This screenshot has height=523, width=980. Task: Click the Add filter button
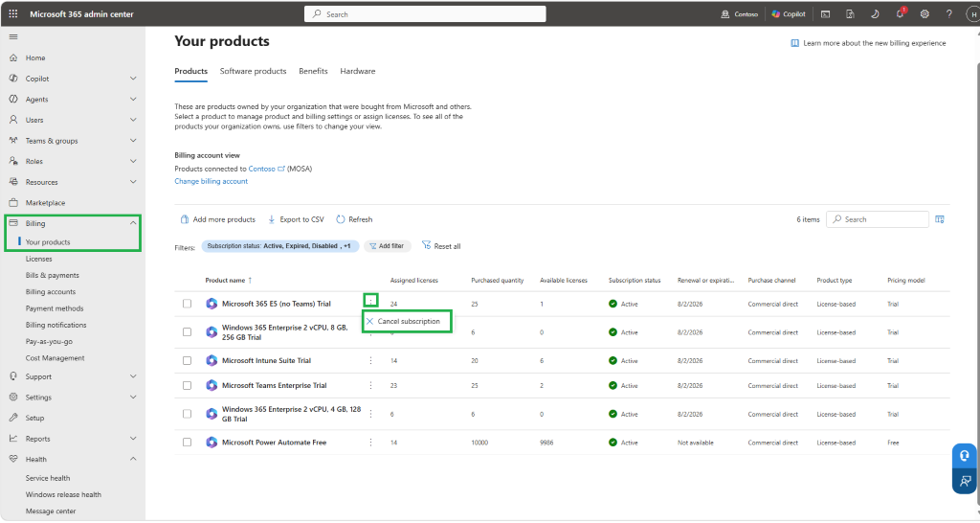pos(387,246)
